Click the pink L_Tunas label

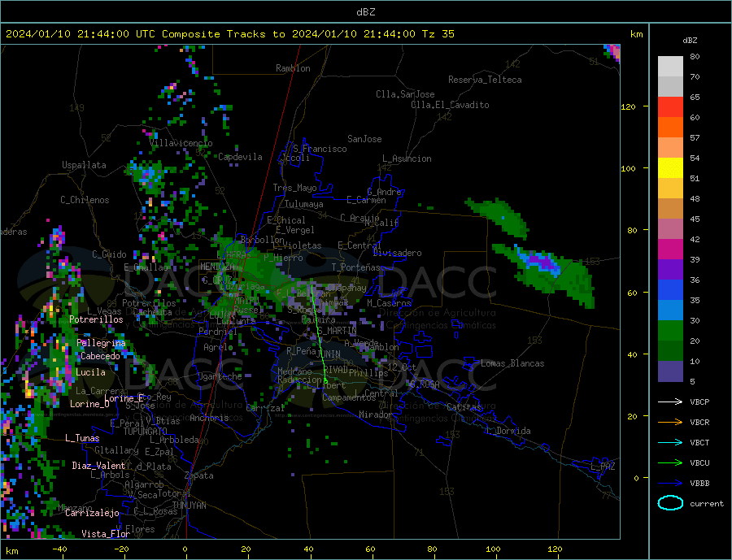pyautogui.click(x=82, y=438)
